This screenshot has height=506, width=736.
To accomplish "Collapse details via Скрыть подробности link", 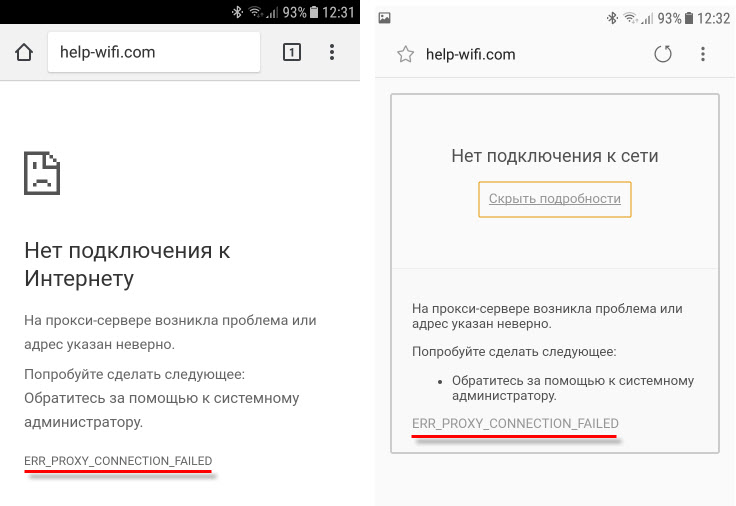I will (555, 199).
